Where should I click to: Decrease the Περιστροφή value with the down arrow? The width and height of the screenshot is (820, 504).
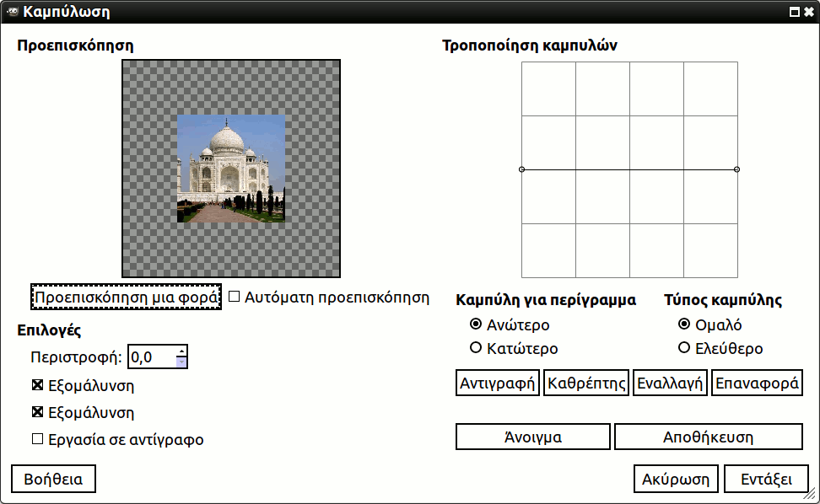[x=181, y=362]
